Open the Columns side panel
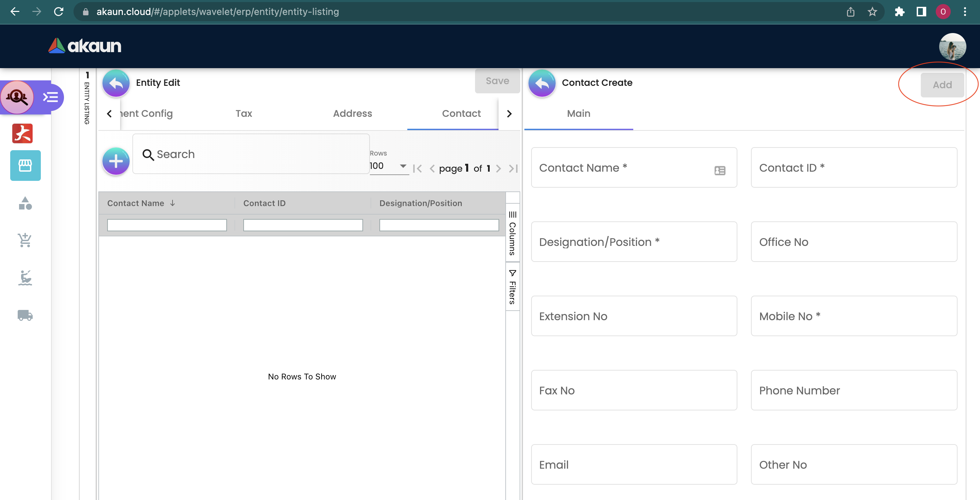 tap(512, 233)
